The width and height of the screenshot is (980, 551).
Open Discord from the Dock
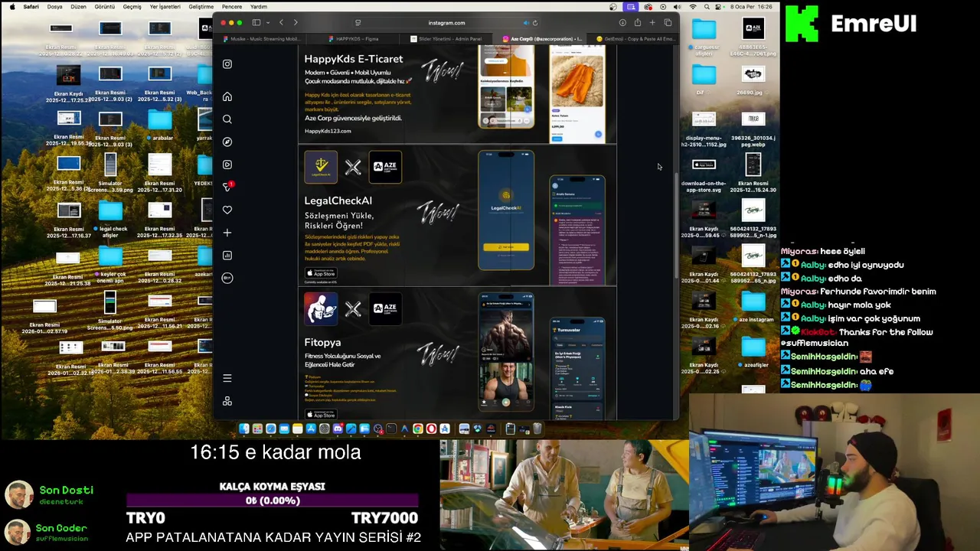(338, 429)
